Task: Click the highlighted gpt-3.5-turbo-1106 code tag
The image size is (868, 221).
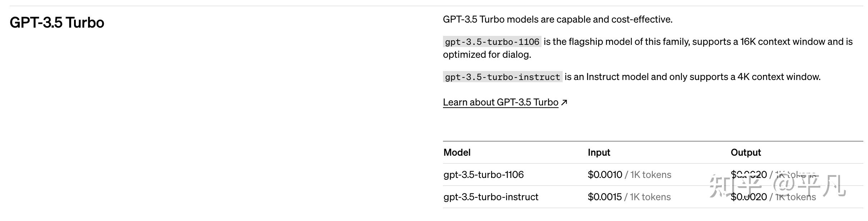Action: (492, 42)
